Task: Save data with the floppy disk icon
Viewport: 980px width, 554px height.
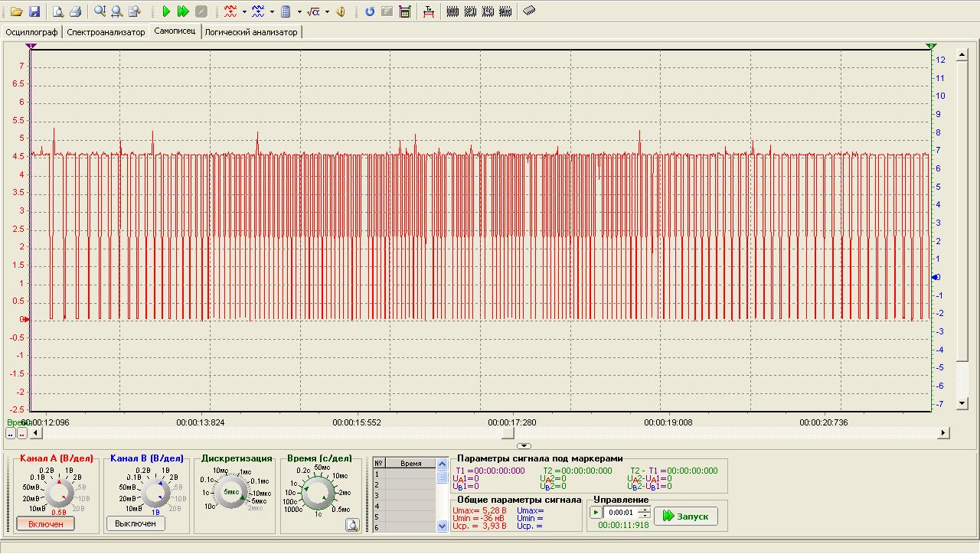Action: (34, 11)
